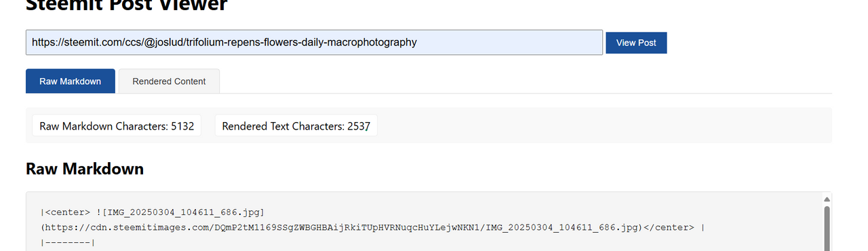Click the code block scrollbar up arrow
The height and width of the screenshot is (251, 868).
point(827,199)
